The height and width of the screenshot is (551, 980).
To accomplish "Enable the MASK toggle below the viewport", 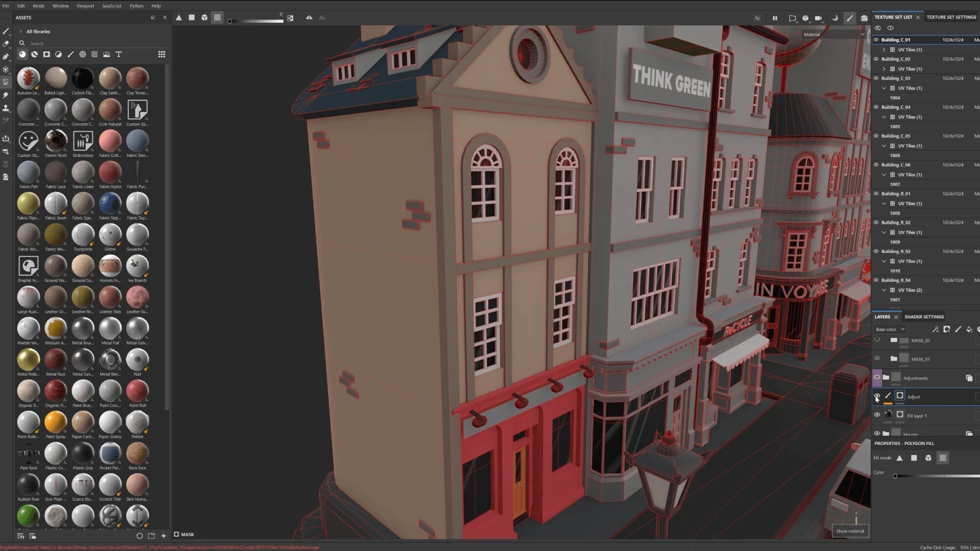I will pyautogui.click(x=175, y=535).
